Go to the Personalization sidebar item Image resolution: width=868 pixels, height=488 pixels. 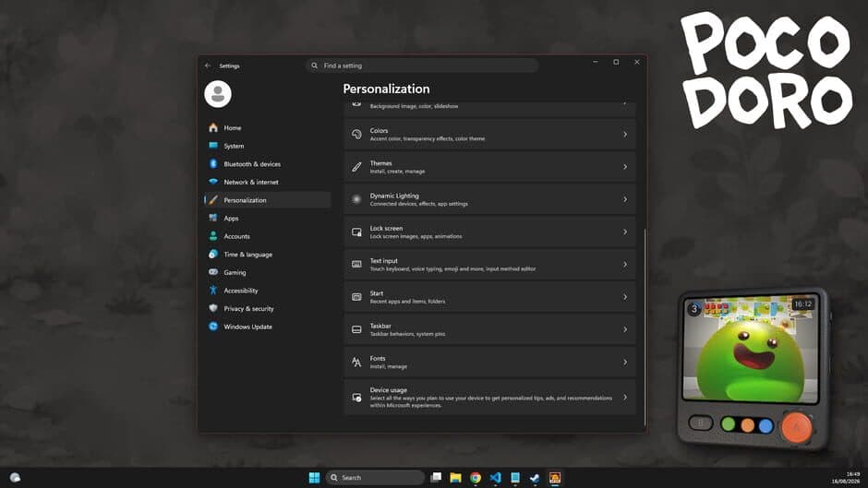(268, 200)
